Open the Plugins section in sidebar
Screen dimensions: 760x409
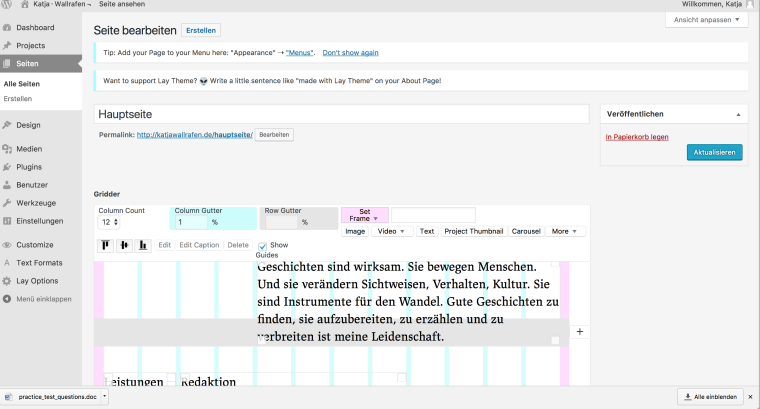[x=29, y=167]
